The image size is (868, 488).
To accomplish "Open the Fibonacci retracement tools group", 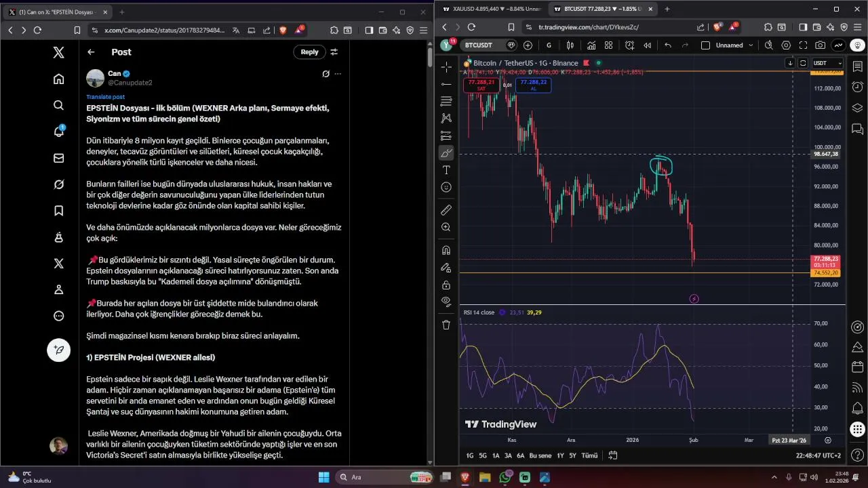I will (x=446, y=101).
